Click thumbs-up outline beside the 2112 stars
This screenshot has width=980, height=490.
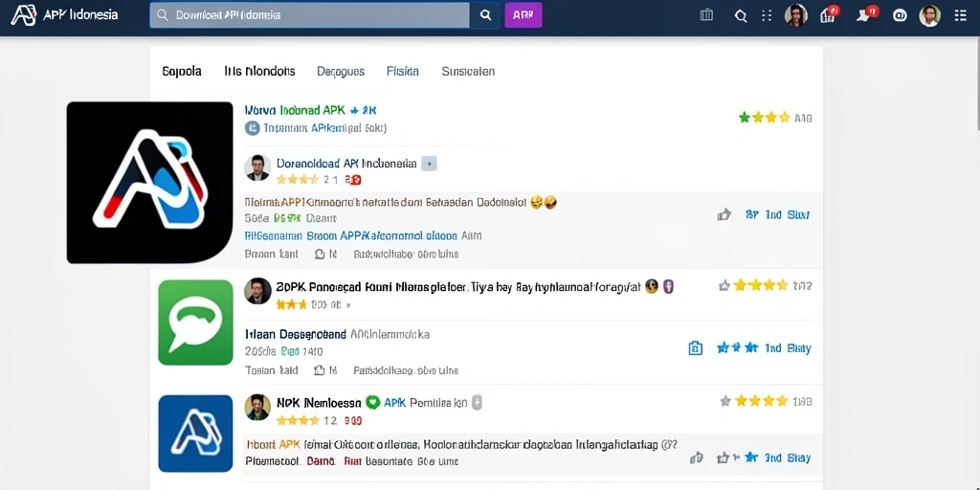[x=724, y=286]
